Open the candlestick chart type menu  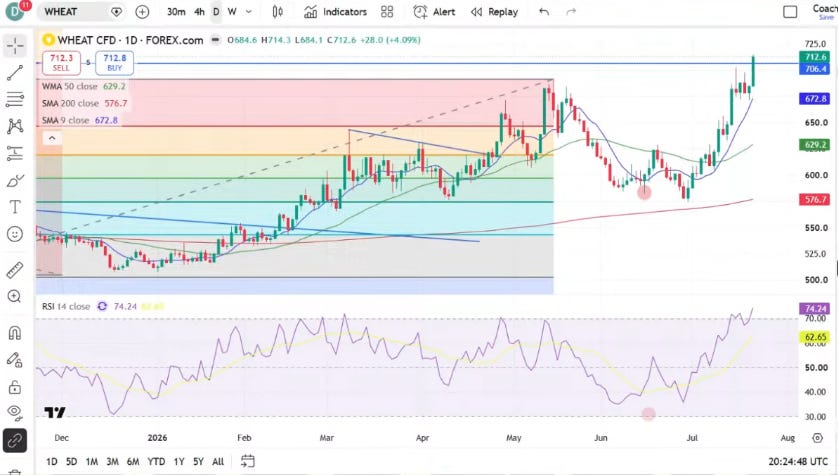tap(277, 12)
